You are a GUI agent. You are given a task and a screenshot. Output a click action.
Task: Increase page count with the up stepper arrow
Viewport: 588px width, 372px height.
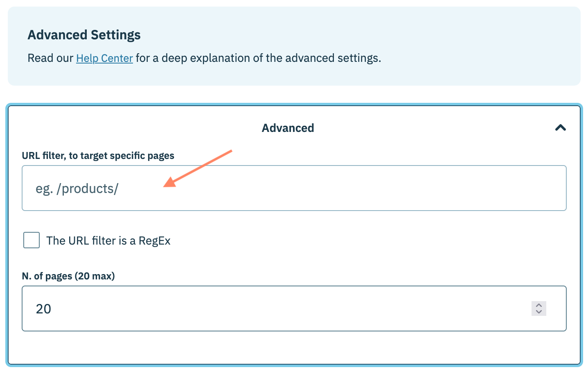click(x=539, y=305)
